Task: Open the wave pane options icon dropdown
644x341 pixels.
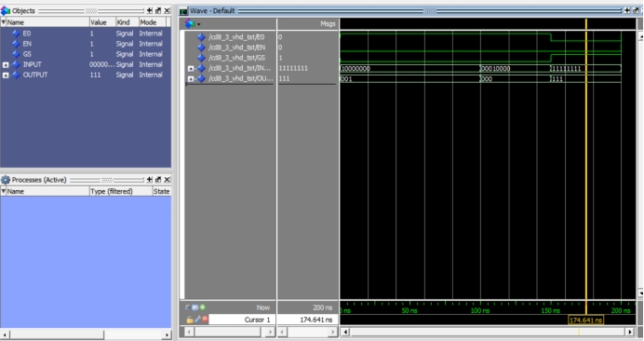Action: 193,24
